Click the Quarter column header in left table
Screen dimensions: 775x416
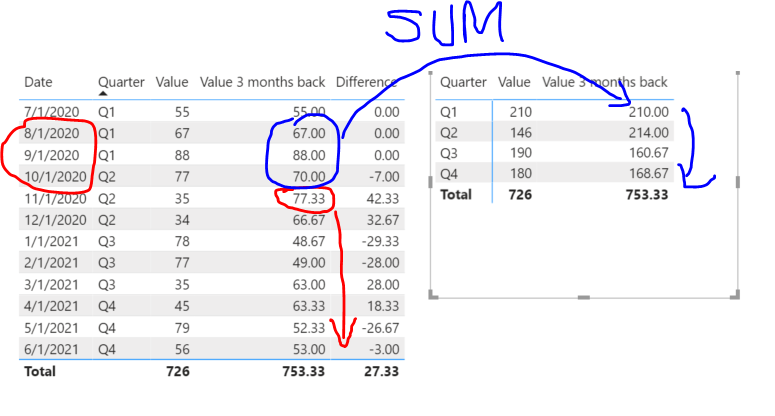tap(121, 82)
